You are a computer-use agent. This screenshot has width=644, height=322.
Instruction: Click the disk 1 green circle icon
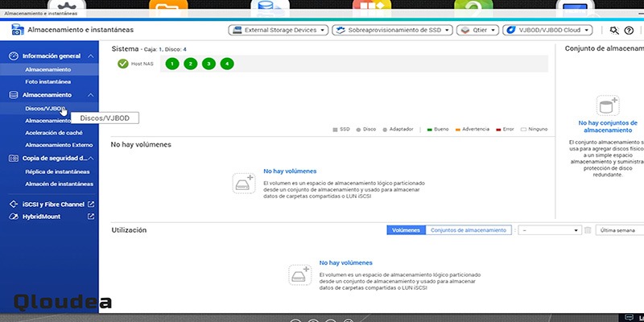click(x=172, y=64)
